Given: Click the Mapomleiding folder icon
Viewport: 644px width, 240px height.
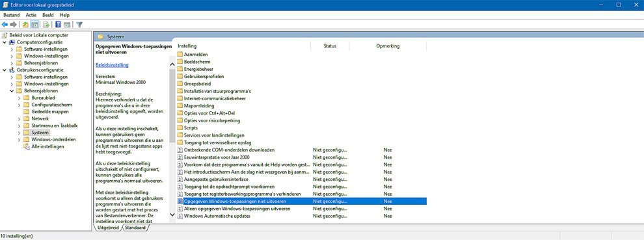Looking at the screenshot, I should click(x=180, y=105).
